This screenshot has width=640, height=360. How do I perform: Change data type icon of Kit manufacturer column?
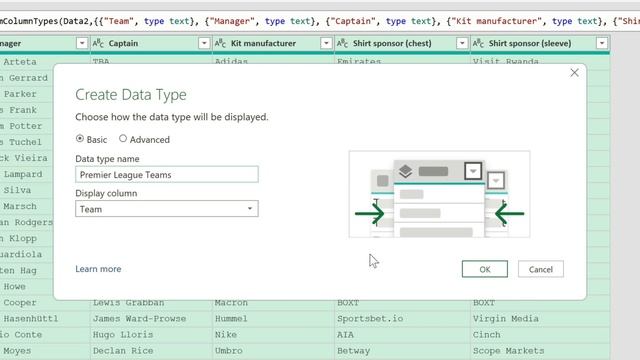pos(220,43)
